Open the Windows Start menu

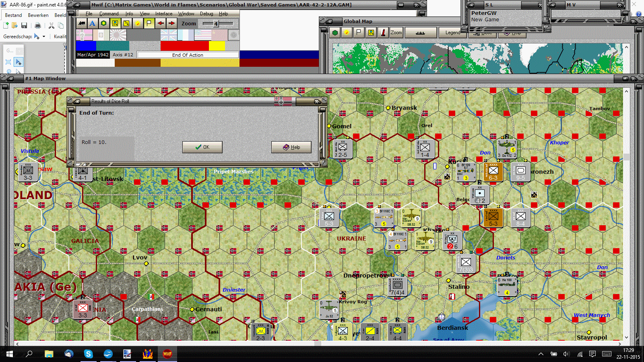(9, 354)
